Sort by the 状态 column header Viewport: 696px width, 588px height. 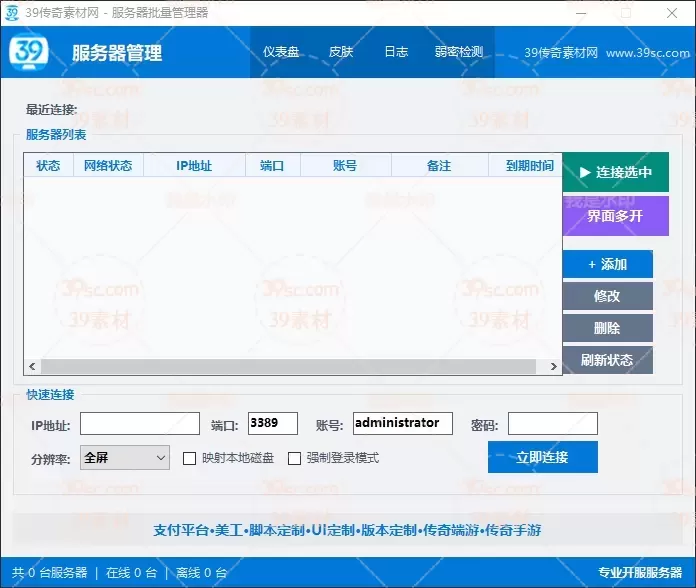coord(48,166)
